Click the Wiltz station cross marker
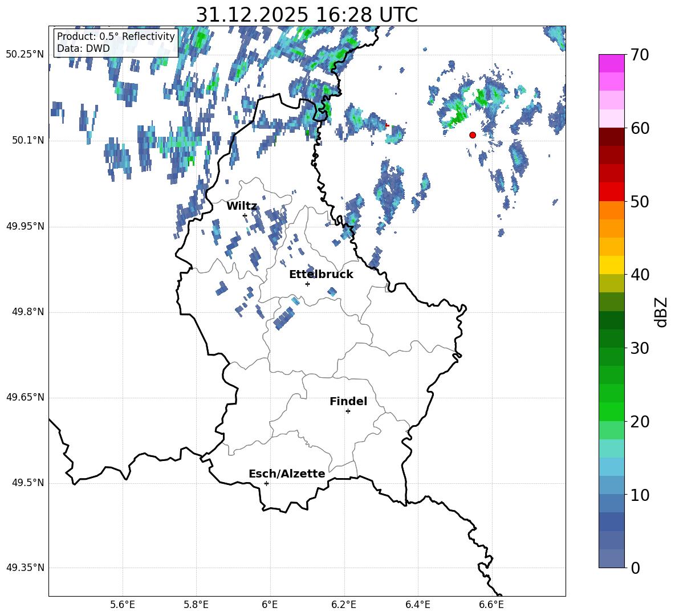Viewport: 675px width, 616px height. [x=245, y=215]
